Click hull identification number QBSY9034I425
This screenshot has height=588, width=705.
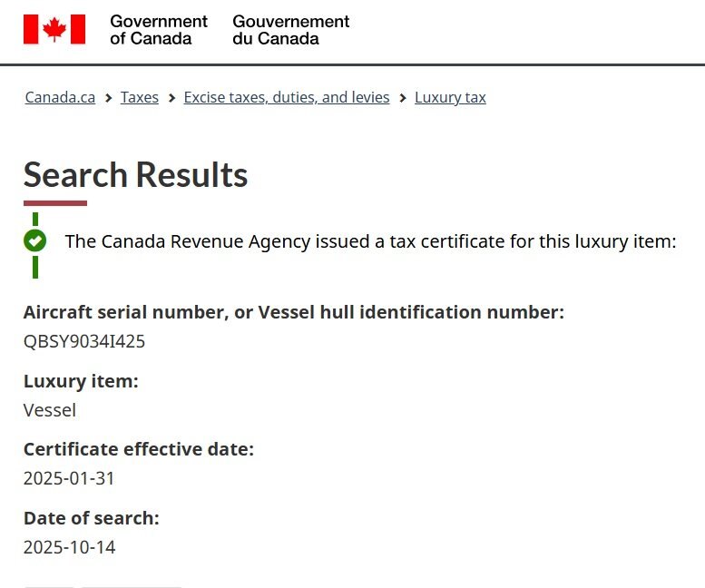(84, 341)
